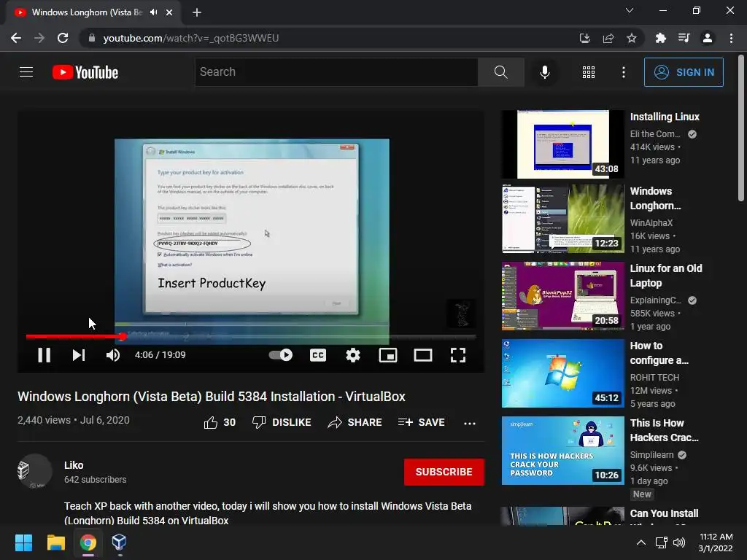This screenshot has width=747, height=560.
Task: Bookmark this tab with the star
Action: coord(631,38)
